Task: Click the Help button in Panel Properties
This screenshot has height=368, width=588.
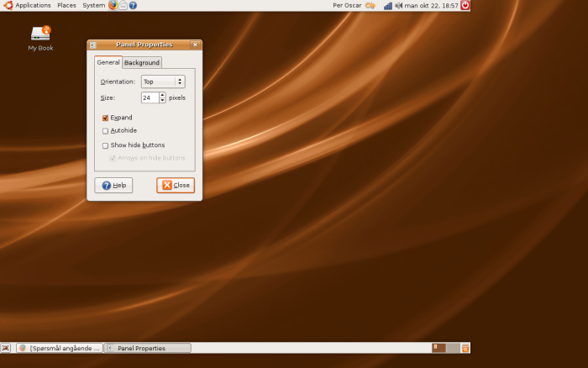Action: click(113, 186)
